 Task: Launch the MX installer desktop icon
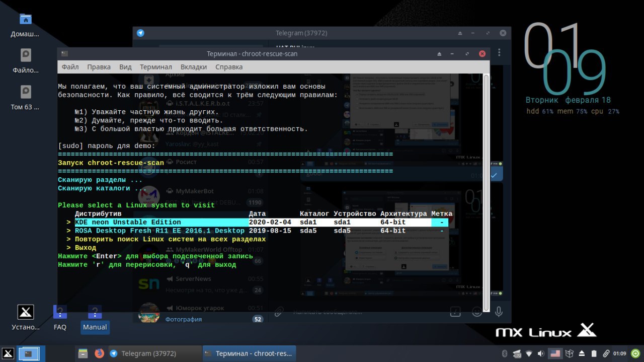tap(25, 318)
